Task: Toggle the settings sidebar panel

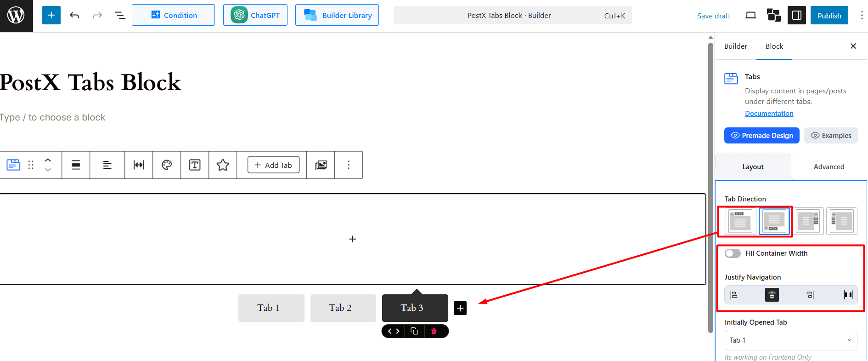Action: [x=797, y=15]
